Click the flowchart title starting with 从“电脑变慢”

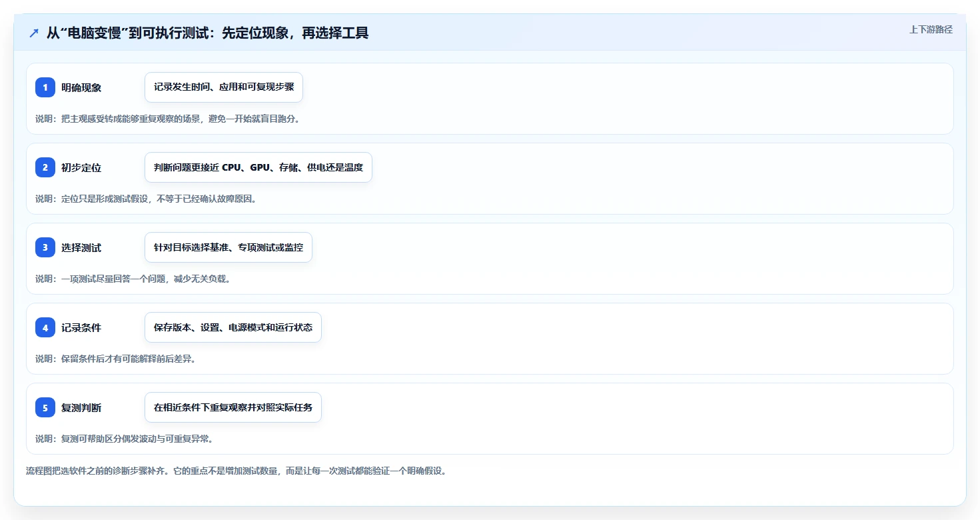click(x=207, y=33)
